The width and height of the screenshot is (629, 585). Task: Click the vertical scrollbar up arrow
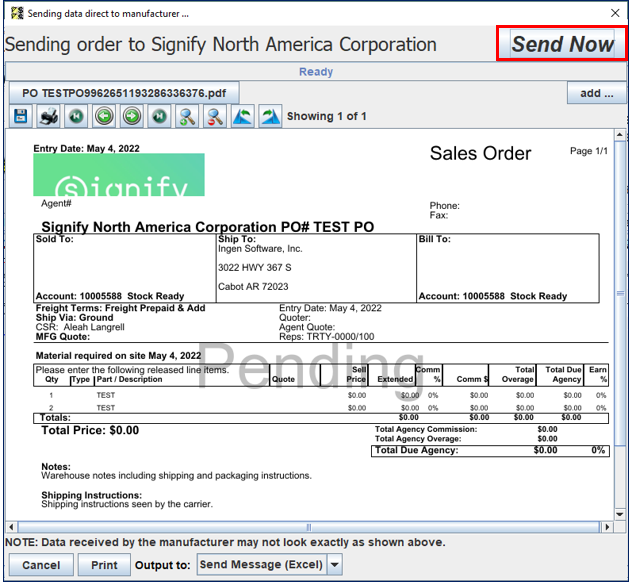[x=620, y=135]
